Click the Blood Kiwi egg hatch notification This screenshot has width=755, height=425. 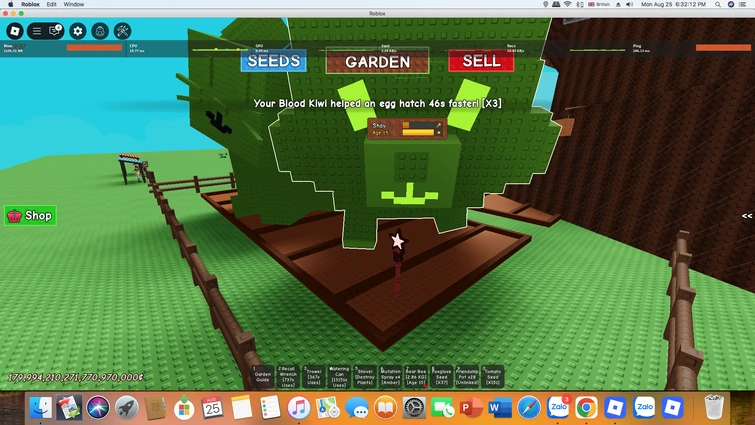[x=378, y=103]
